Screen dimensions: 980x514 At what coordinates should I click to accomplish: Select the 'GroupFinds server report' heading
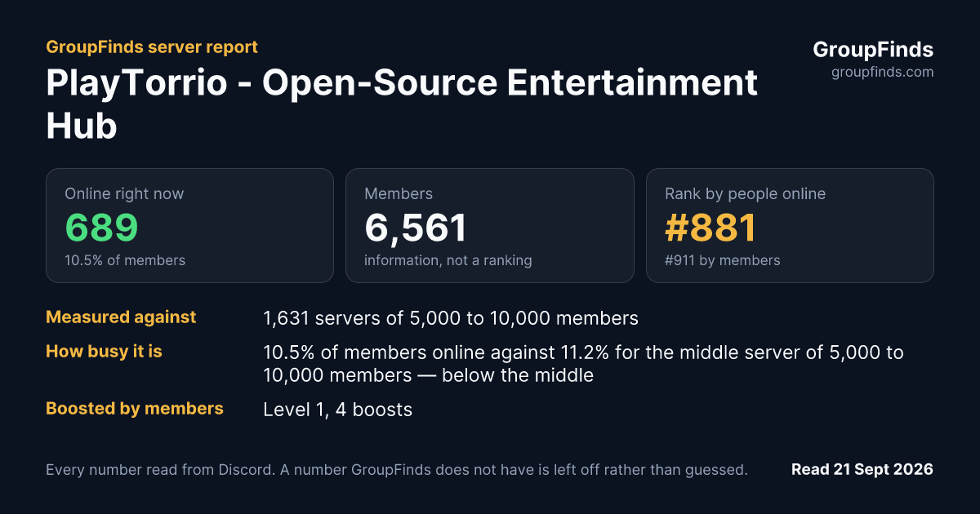pos(152,47)
